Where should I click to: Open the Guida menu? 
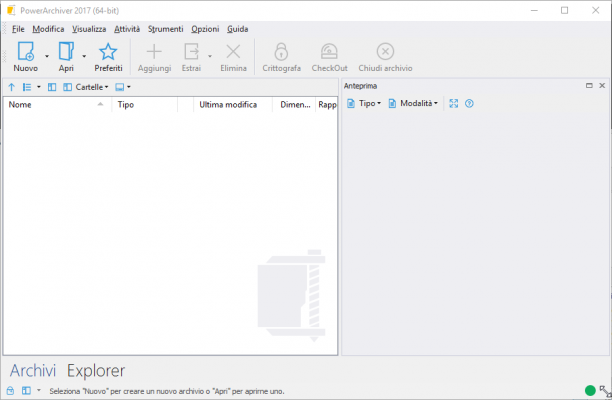237,29
